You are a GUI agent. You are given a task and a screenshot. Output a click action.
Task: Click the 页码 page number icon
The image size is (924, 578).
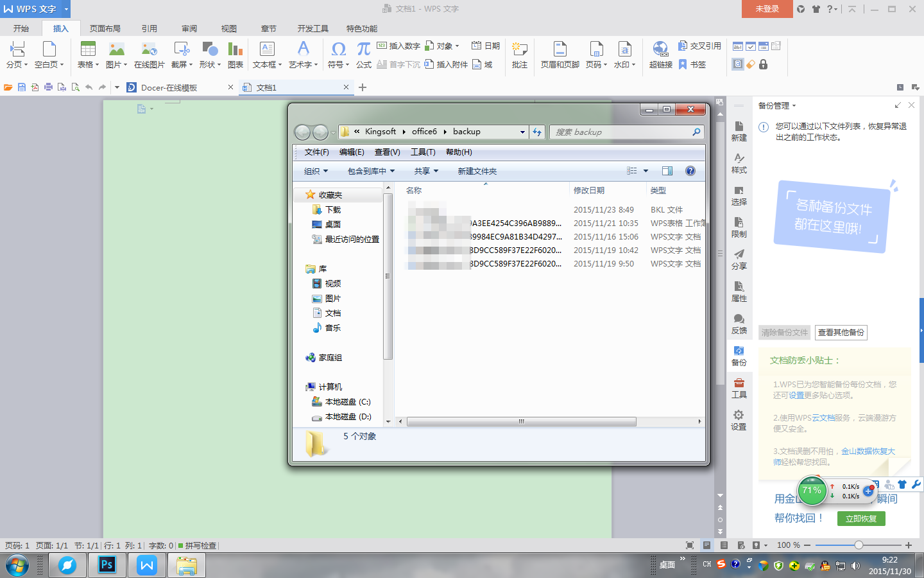[596, 49]
